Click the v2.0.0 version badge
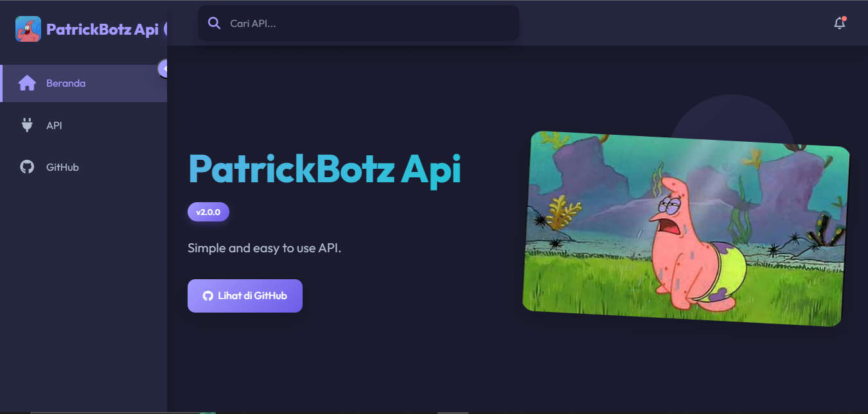 (208, 212)
